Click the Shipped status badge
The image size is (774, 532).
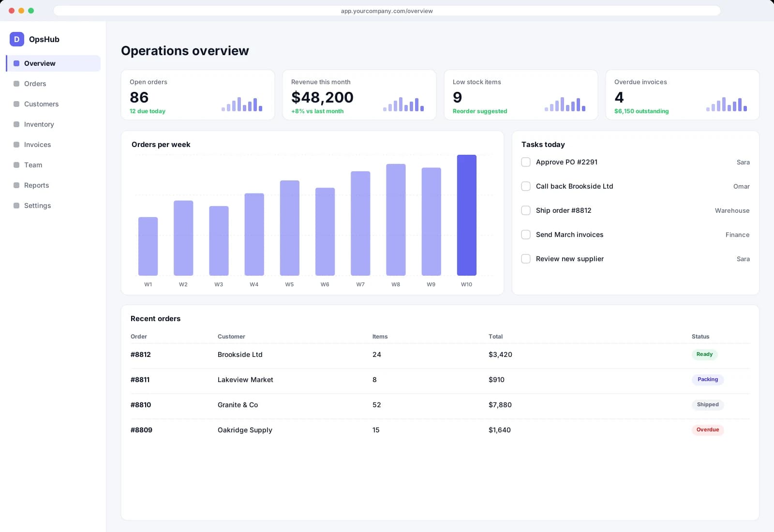[x=708, y=405]
